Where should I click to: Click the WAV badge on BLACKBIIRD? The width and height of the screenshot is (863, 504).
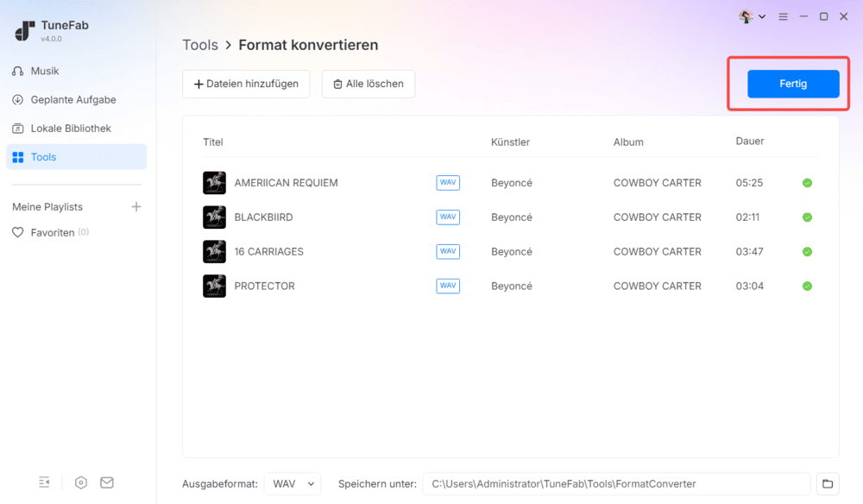pyautogui.click(x=448, y=217)
